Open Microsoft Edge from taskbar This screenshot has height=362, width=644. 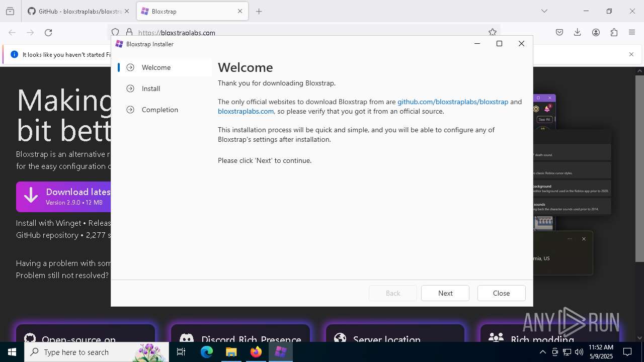207,352
